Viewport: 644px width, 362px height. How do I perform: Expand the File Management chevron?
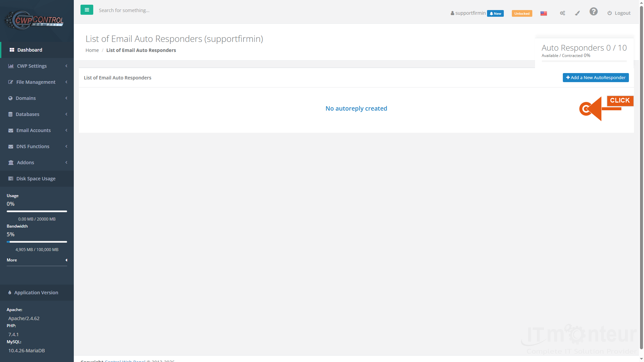(x=66, y=82)
